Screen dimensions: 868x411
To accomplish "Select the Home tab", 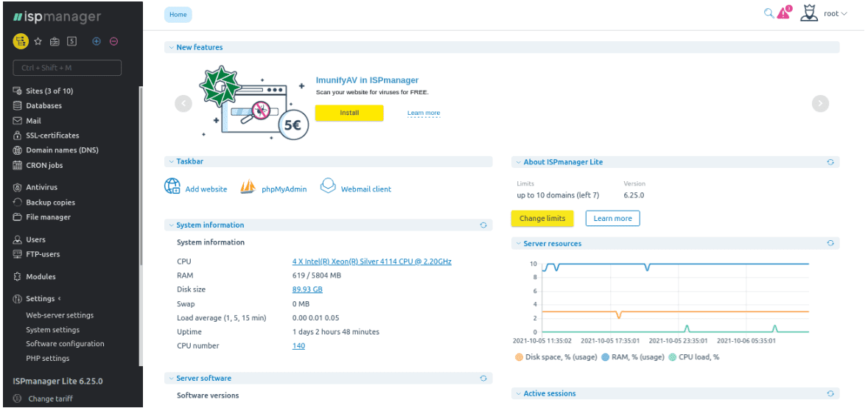I will point(178,15).
